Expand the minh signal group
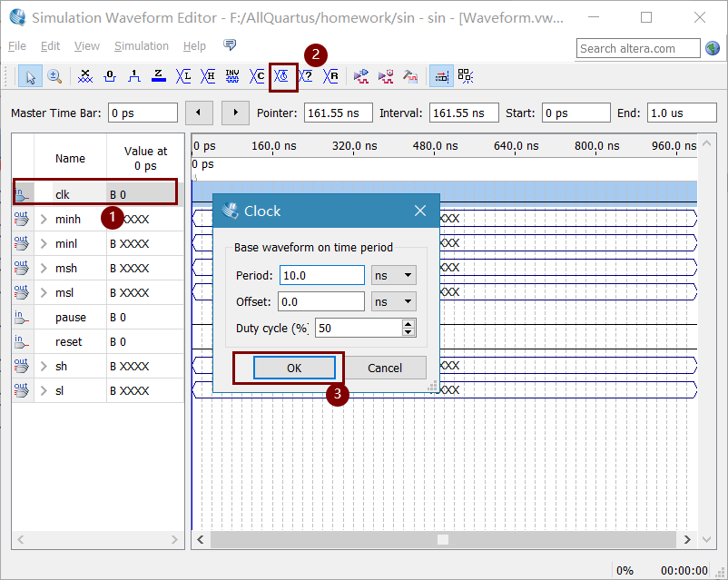Screen dimensions: 728x580 point(44,219)
